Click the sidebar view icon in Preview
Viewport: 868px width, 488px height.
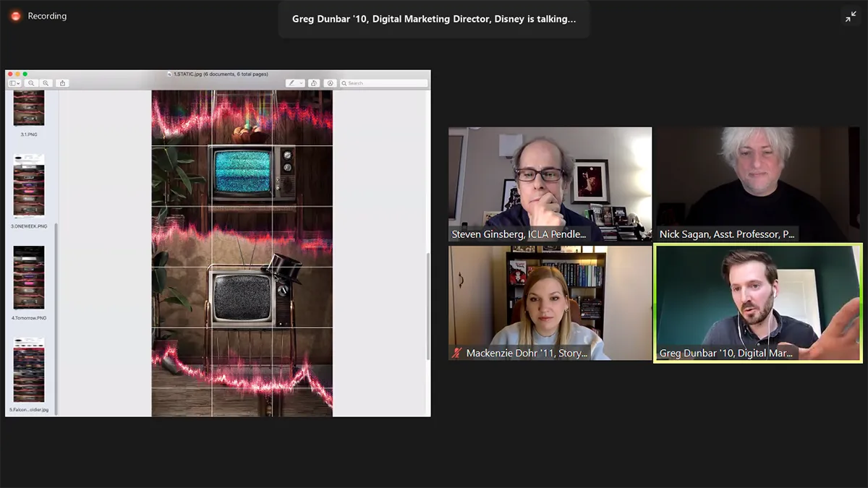[12, 82]
